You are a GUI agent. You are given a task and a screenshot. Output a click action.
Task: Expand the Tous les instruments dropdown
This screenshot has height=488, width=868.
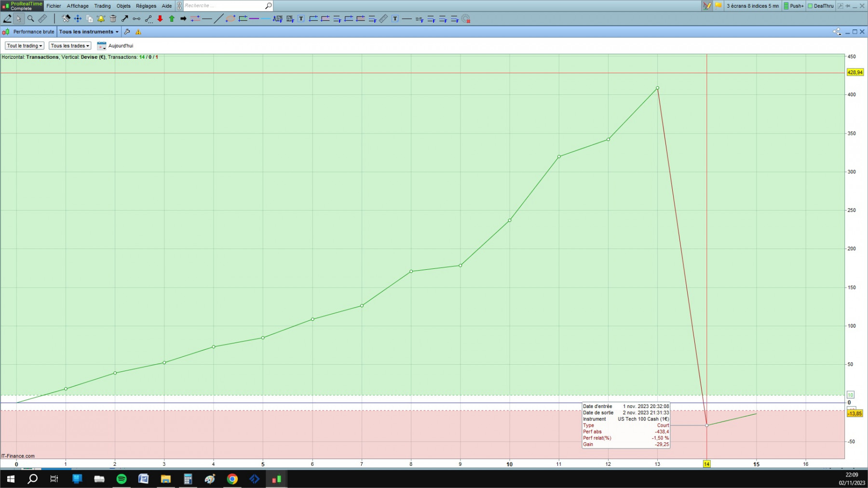pos(89,32)
